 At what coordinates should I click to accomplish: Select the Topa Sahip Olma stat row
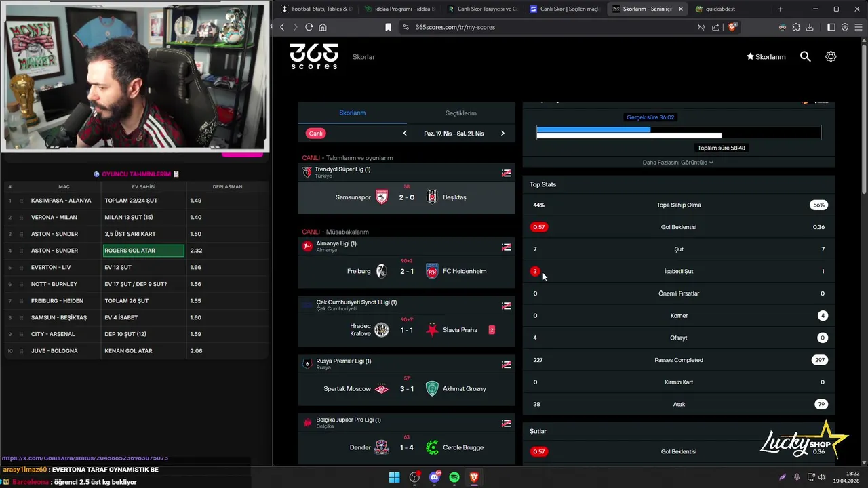679,205
